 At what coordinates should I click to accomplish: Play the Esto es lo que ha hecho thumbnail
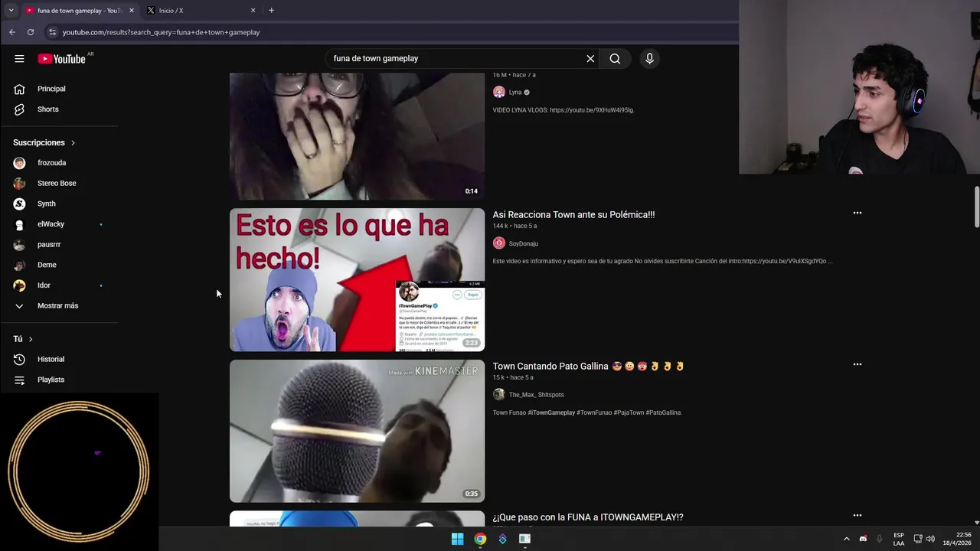tap(357, 280)
